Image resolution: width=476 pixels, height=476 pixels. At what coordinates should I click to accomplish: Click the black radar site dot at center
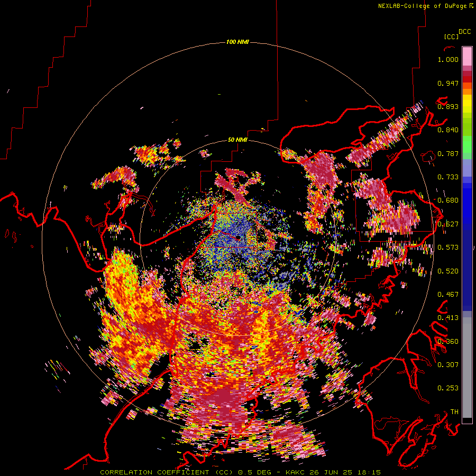[x=239, y=237]
